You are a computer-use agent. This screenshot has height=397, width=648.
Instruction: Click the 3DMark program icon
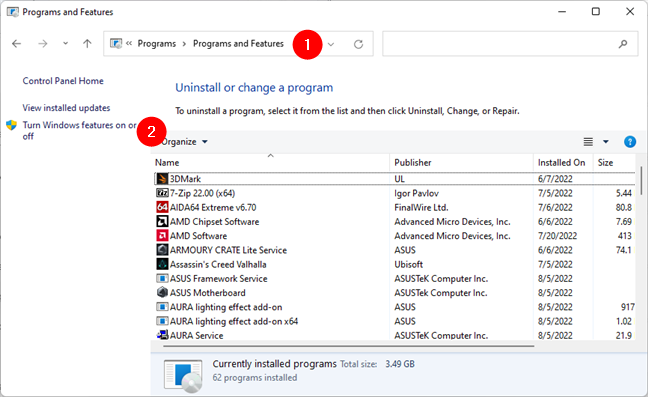pos(162,179)
